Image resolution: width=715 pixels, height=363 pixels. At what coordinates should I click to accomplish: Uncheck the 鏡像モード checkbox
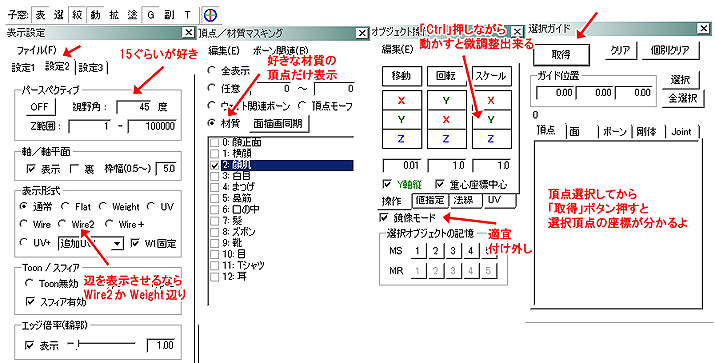383,218
